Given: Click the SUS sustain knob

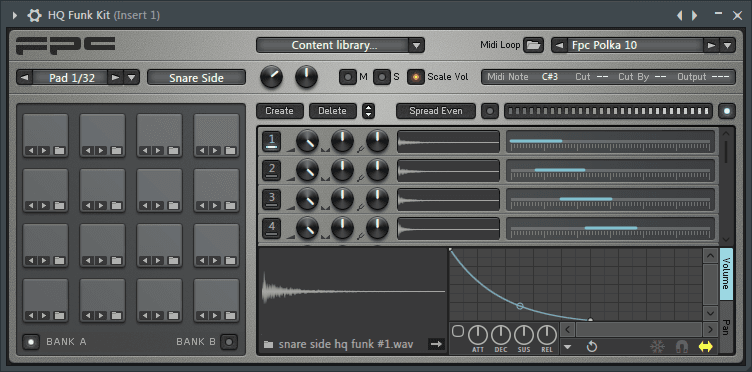Looking at the screenshot, I should click(524, 335).
